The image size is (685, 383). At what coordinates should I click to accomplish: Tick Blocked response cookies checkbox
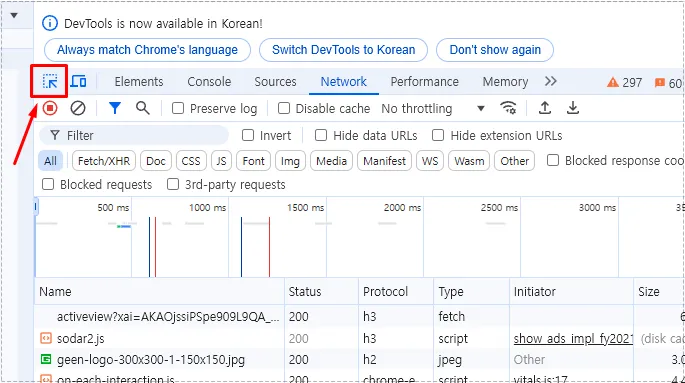point(553,160)
